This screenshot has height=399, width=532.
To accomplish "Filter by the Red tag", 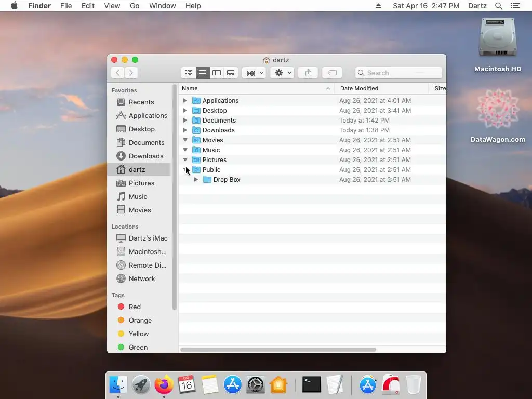I will click(x=139, y=307).
